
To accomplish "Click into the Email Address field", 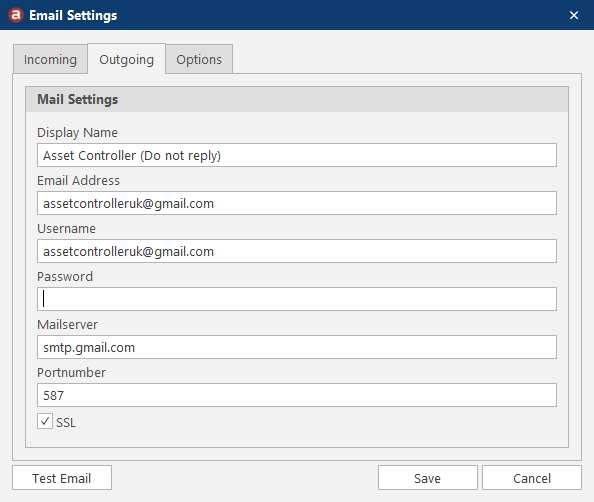I will [x=297, y=203].
